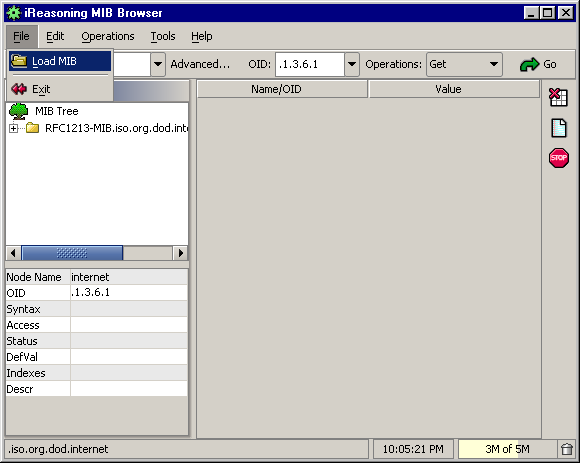The width and height of the screenshot is (580, 463).
Task: Expand the RFC1213-MIB tree node
Action: coord(13,128)
